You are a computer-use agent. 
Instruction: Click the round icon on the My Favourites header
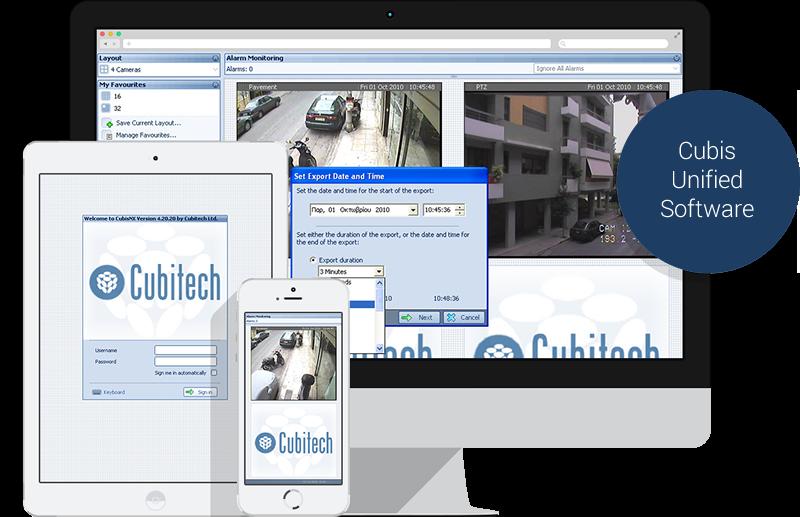pos(215,85)
